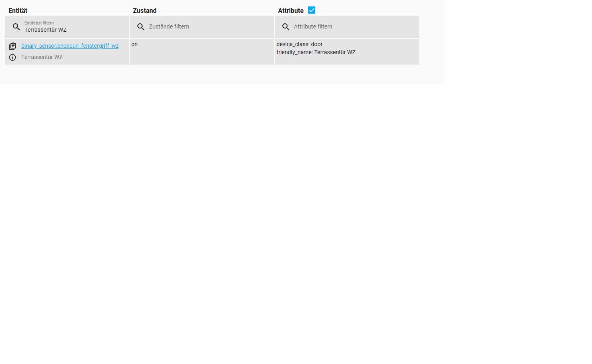Open the binary_sensor.enocean_fenstergriff_wz link
Screen dimensions: 592x364
70,46
